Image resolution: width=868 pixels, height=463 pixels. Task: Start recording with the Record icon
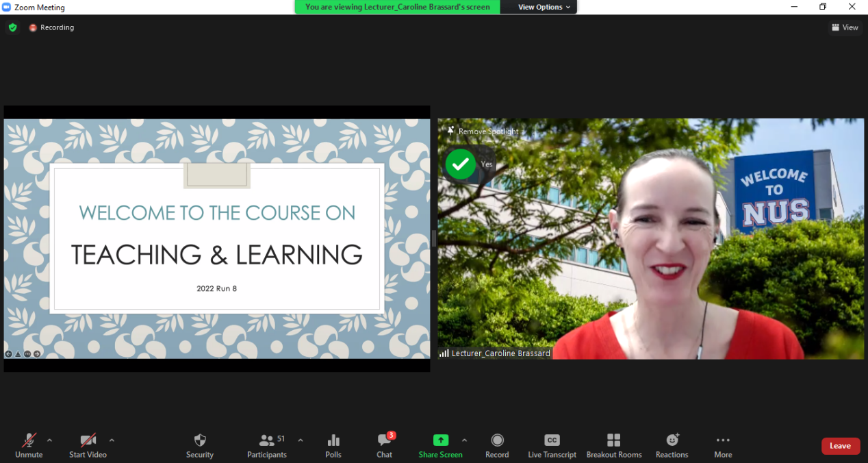497,440
